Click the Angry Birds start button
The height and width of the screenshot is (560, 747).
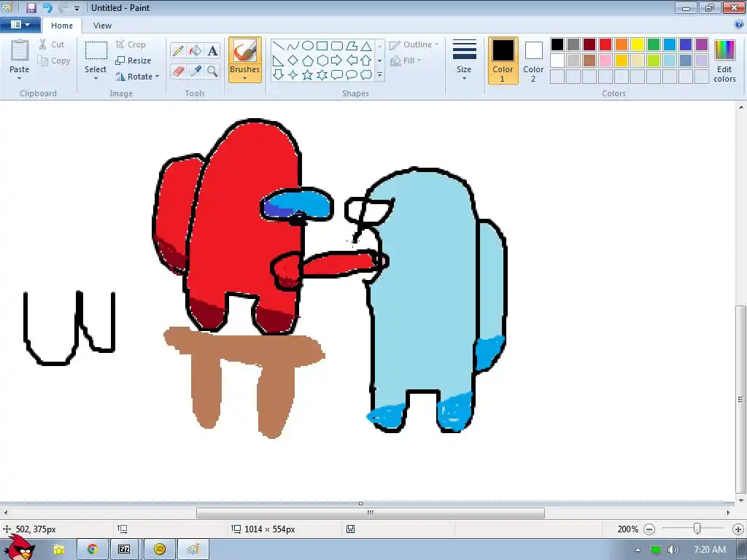point(19,548)
